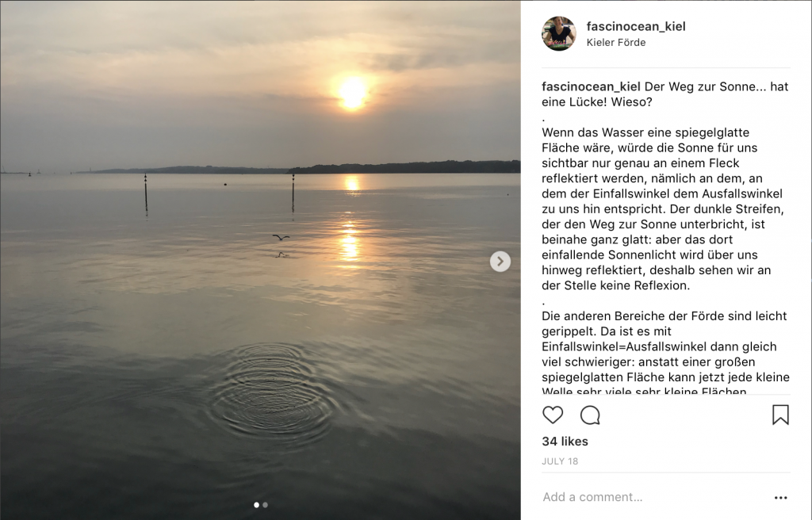
Task: Click the caption text starting Wenn das Wasser
Action: 662,208
